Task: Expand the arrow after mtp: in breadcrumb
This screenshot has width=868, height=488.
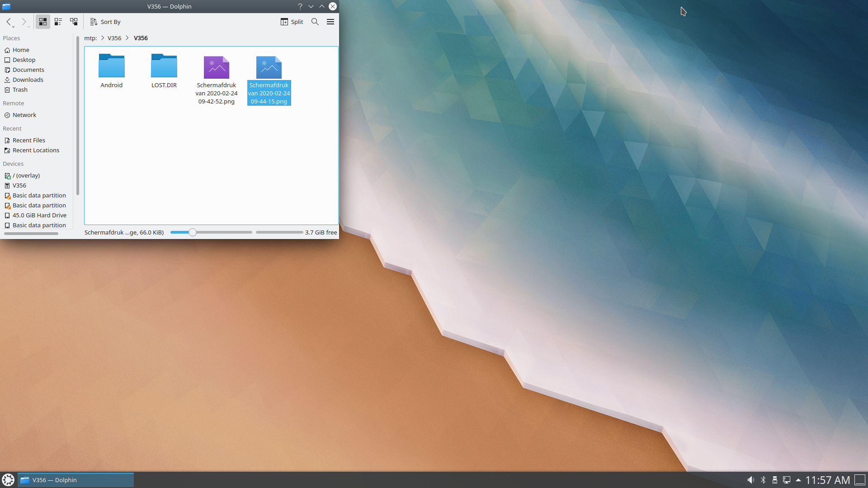Action: pyautogui.click(x=103, y=38)
